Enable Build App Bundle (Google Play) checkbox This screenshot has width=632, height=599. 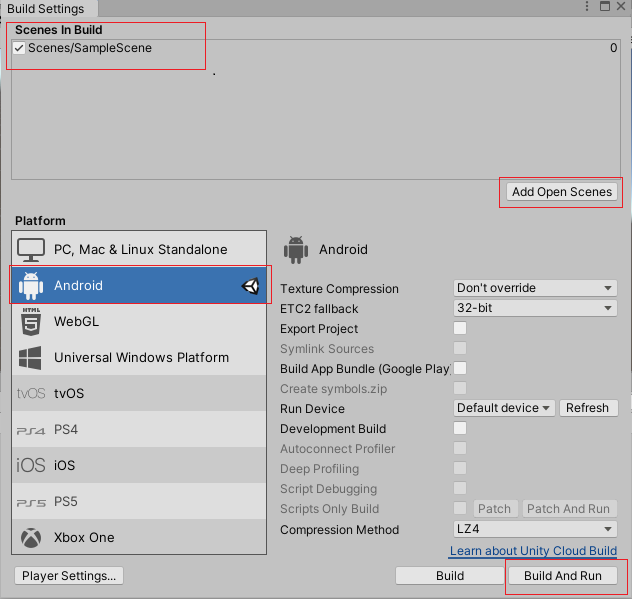460,368
